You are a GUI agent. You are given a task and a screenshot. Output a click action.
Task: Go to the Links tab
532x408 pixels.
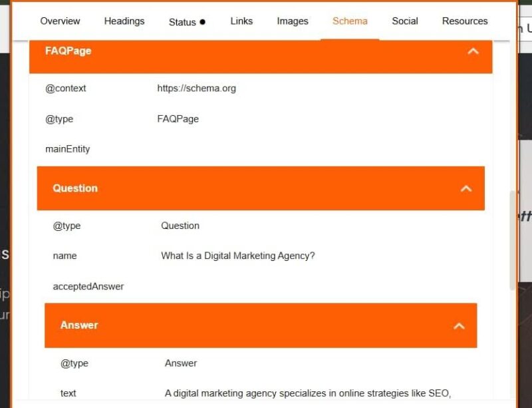[241, 21]
